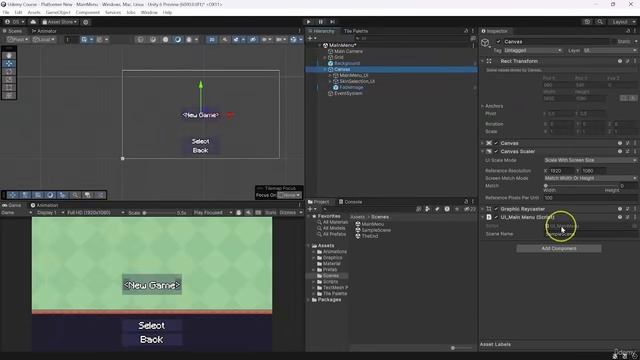Expand MainMenu_UI in Hierarchy
The width and height of the screenshot is (640, 360).
[330, 76]
